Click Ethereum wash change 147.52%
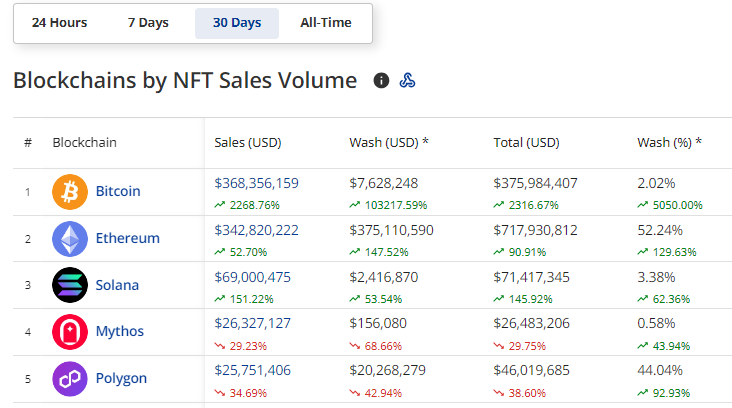The image size is (732, 408). pyautogui.click(x=387, y=252)
